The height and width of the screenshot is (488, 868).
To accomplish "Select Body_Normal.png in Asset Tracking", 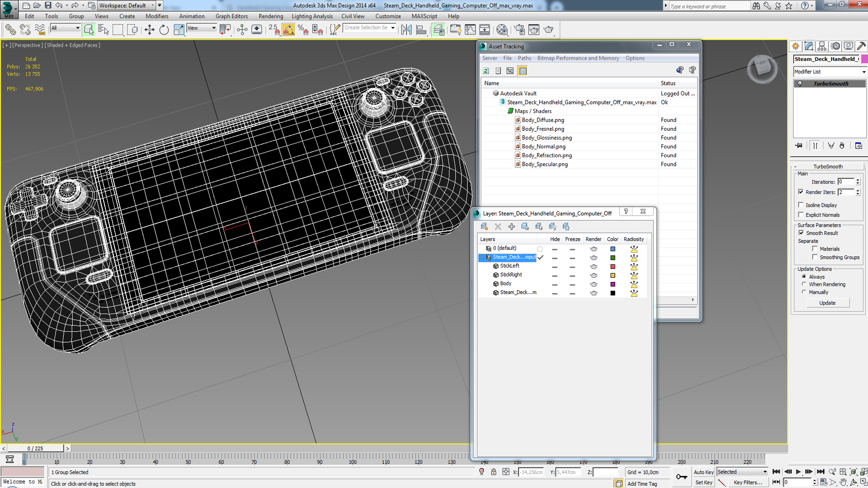I will pos(543,146).
